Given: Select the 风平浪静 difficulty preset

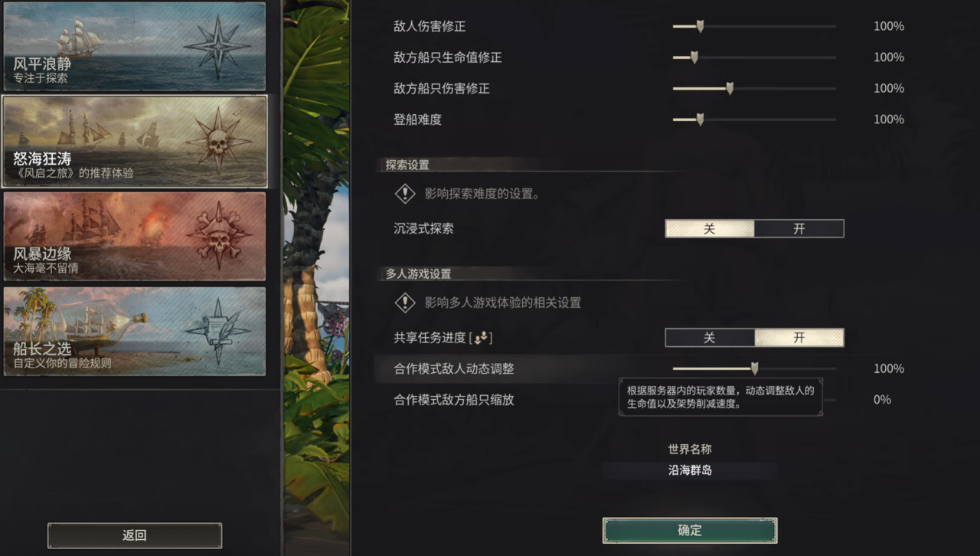Looking at the screenshot, I should 135,47.
